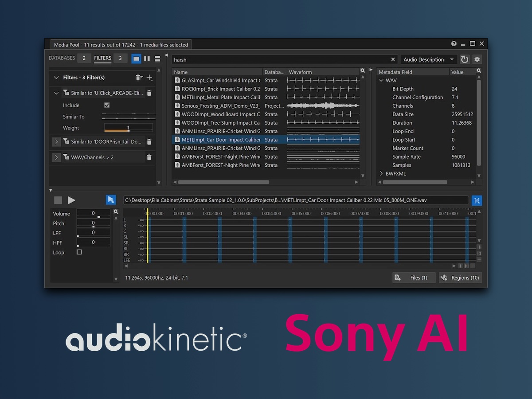Click the Files (1) button
The image size is (532, 399).
(414, 278)
